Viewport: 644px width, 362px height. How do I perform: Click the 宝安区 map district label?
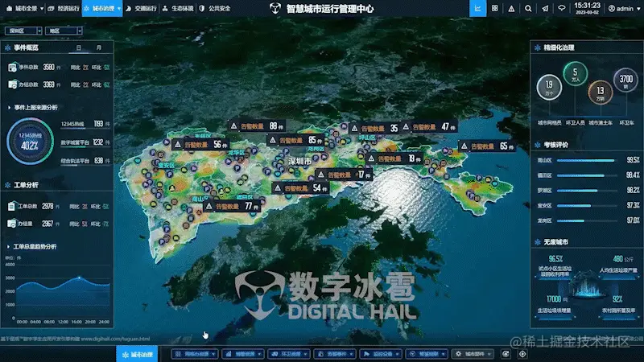coord(167,165)
